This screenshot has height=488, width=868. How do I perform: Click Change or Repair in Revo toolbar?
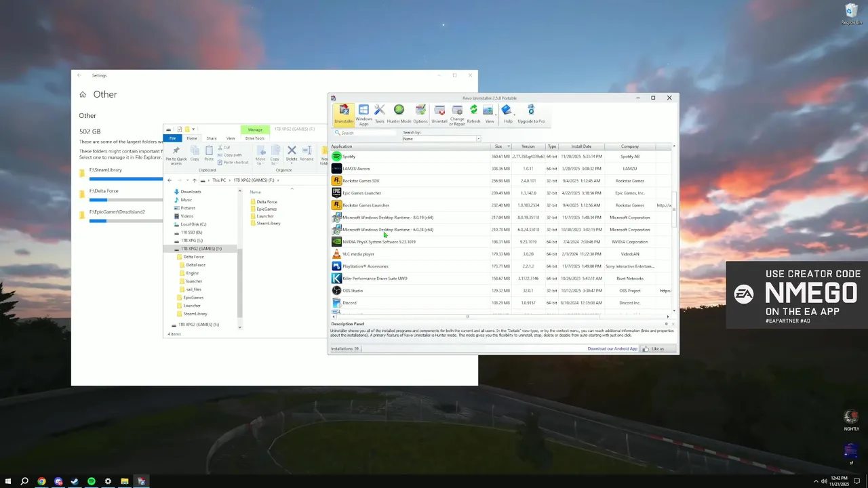457,115
